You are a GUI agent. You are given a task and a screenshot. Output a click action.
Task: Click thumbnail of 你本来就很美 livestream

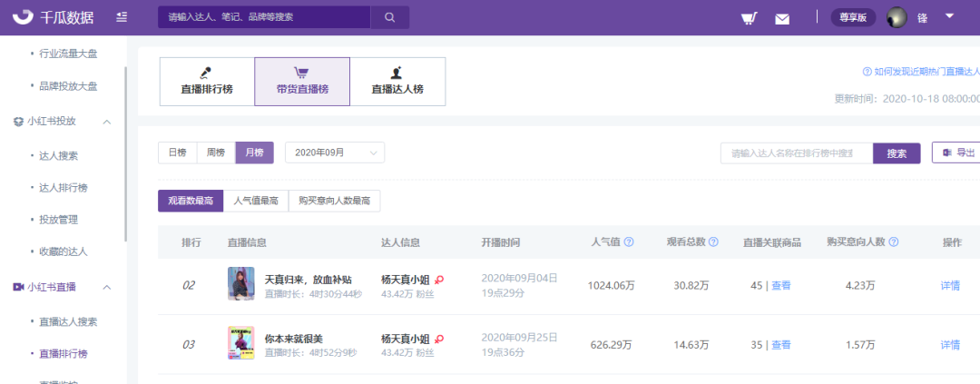pos(240,343)
